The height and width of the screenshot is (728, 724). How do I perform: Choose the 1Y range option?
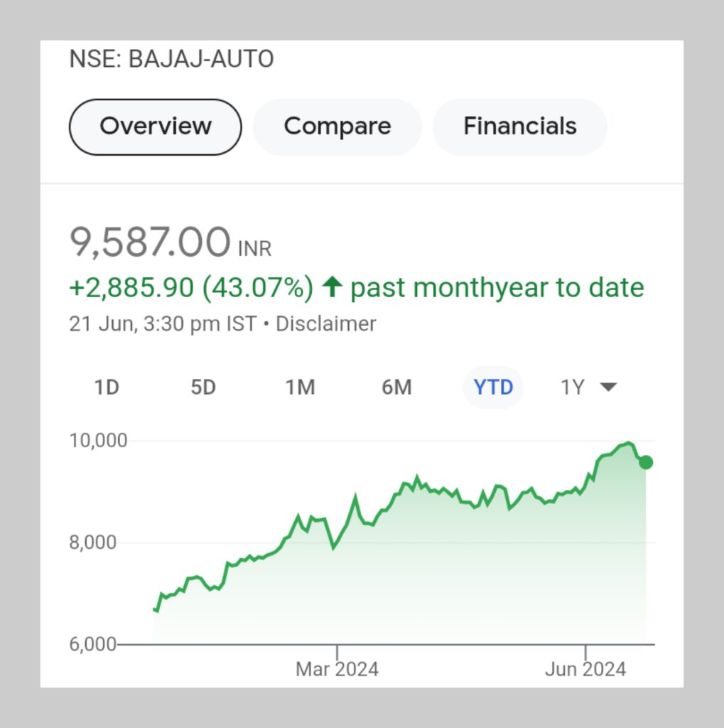coord(573,387)
